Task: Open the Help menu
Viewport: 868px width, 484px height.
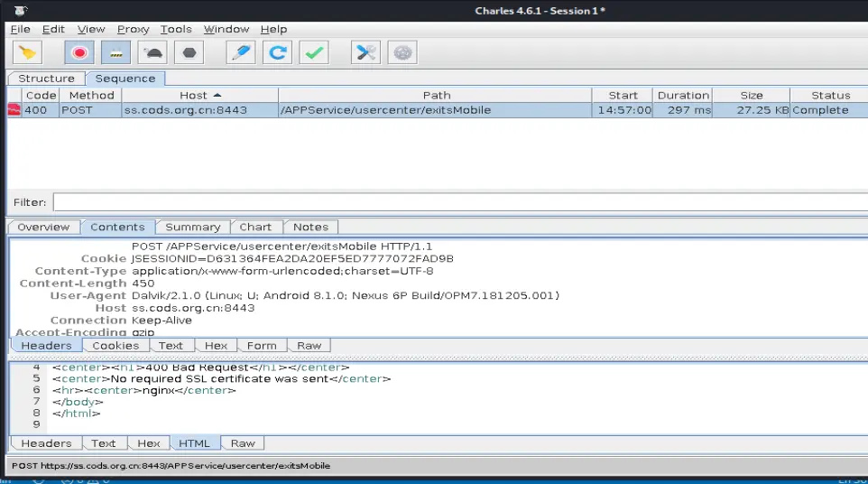Action: point(273,30)
